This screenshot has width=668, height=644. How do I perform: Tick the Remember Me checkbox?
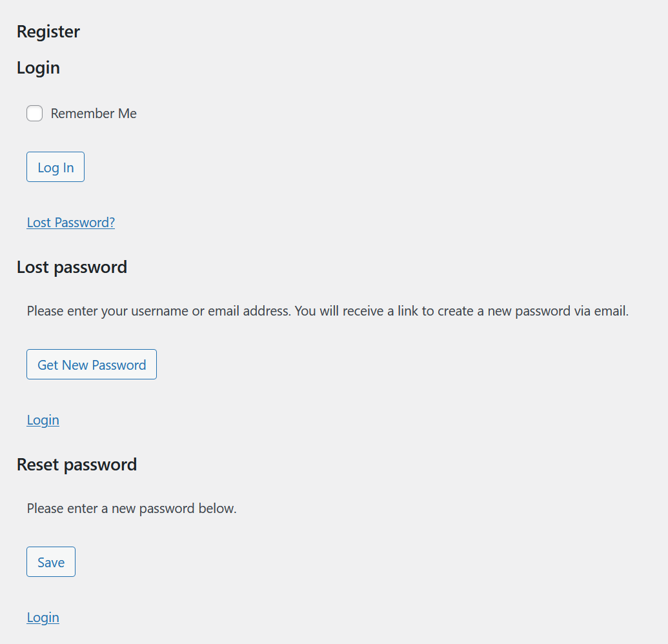[35, 114]
